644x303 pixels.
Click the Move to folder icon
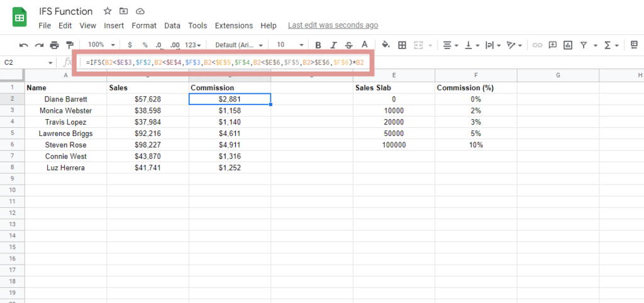click(124, 11)
